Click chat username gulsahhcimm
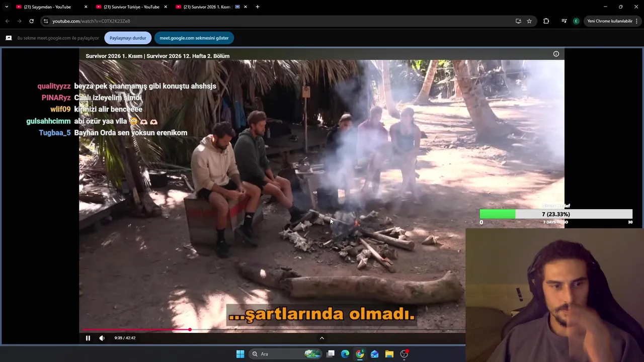 (48, 121)
